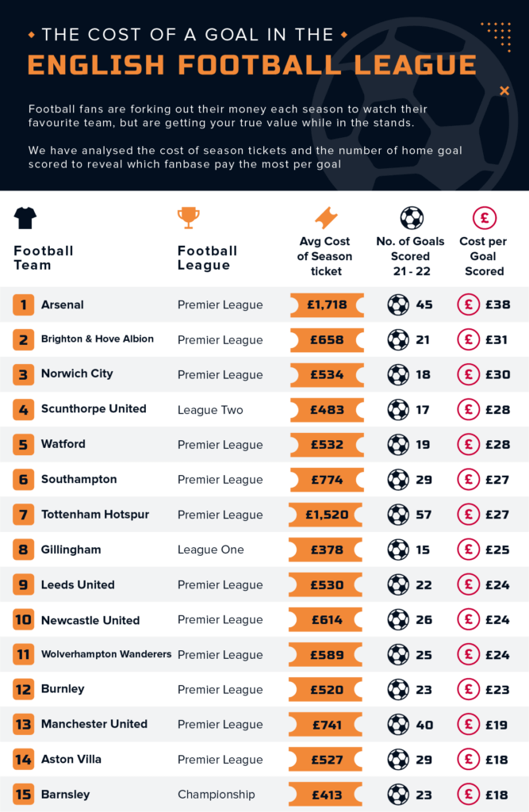Image resolution: width=529 pixels, height=812 pixels.
Task: Click the orange season ticket header icon
Action: [326, 217]
